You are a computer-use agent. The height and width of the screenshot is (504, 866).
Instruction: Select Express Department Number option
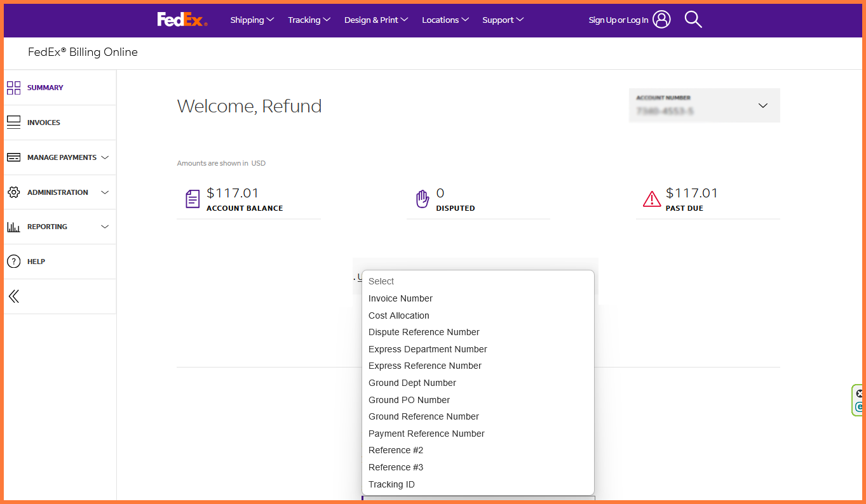click(478, 349)
